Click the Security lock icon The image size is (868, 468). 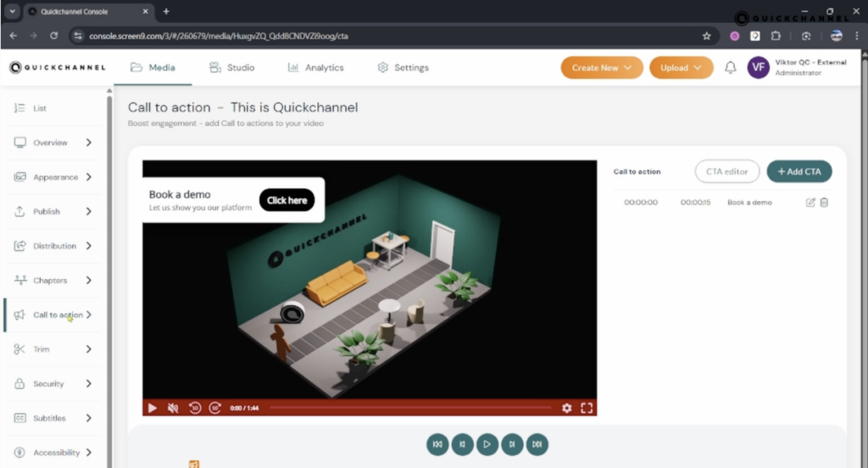20,383
